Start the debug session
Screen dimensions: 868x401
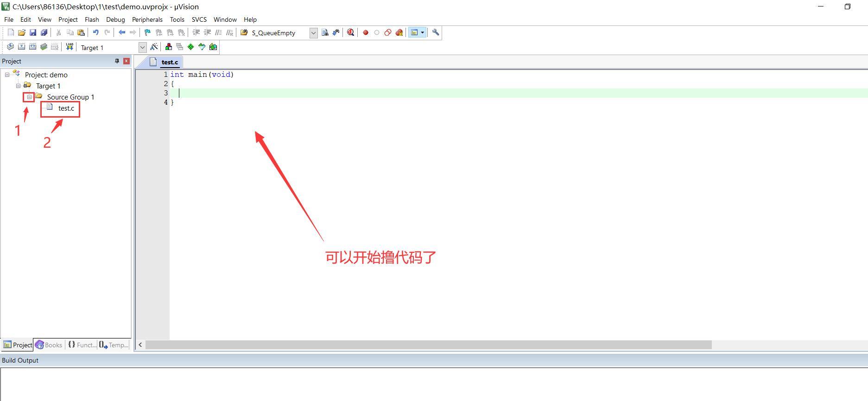pos(351,32)
